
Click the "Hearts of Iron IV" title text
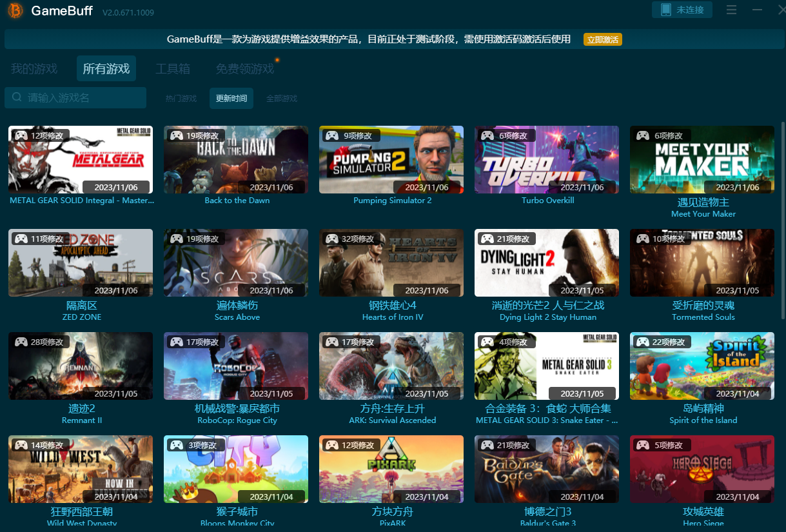click(393, 317)
